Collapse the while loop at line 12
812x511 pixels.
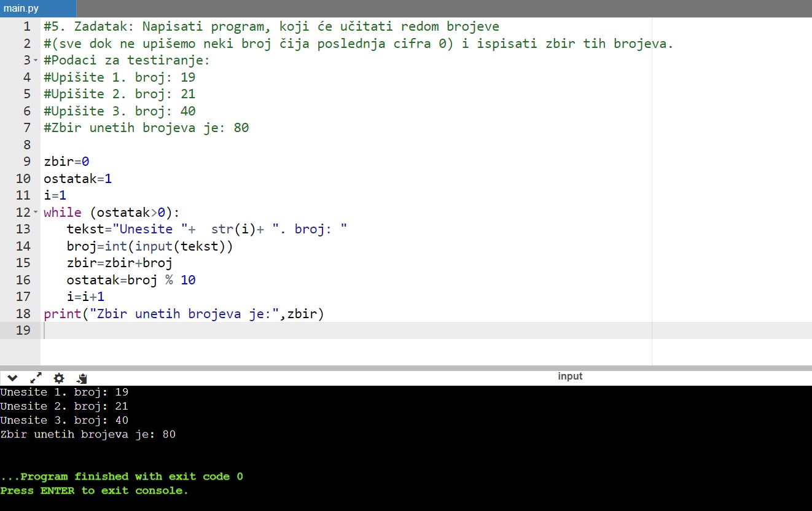[35, 213]
